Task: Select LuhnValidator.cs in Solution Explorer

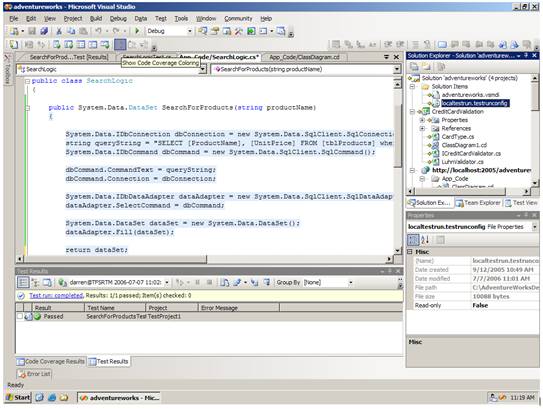Action: (x=462, y=162)
